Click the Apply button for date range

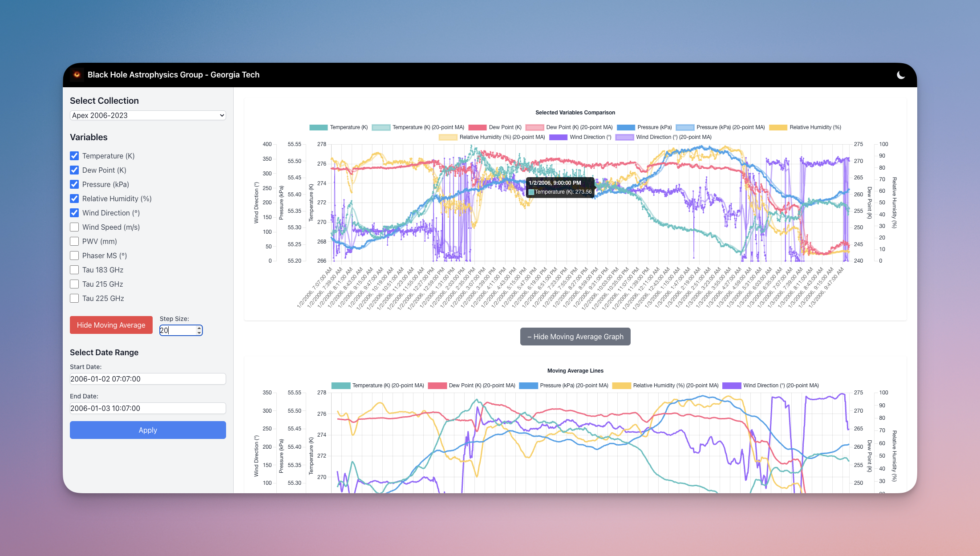pos(147,430)
